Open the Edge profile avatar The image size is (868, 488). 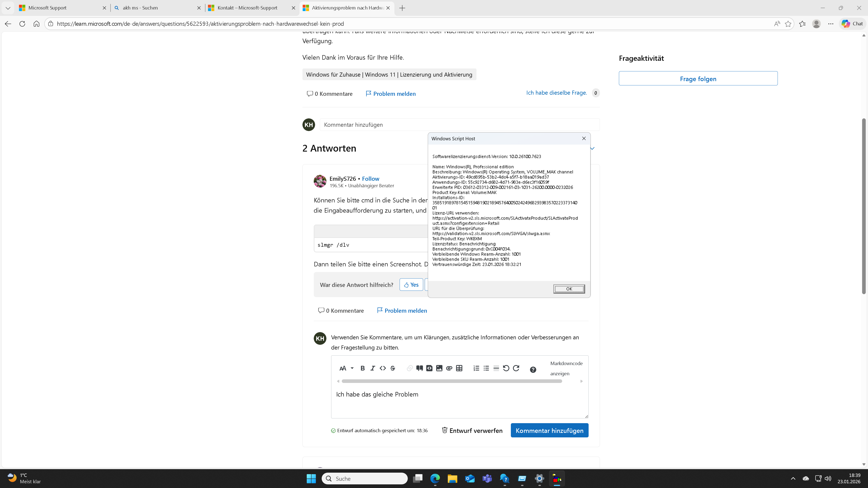[816, 23]
